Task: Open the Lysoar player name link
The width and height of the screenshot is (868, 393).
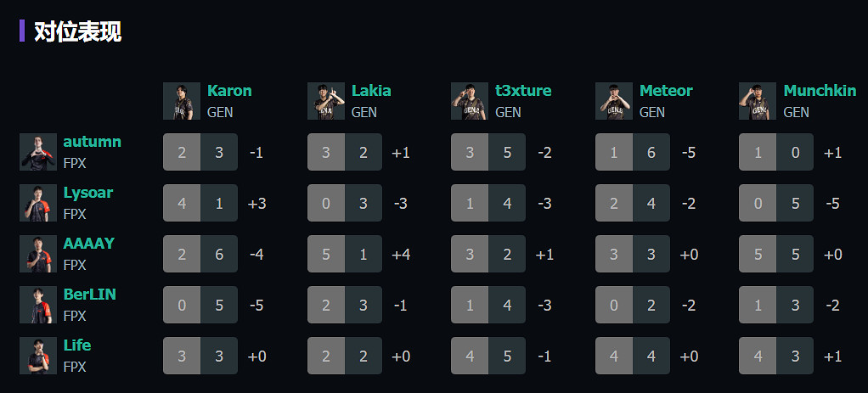Action: [87, 193]
